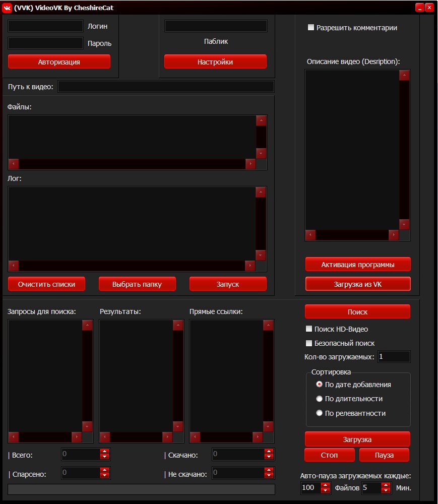Click Описание видео scroll-right arrow
This screenshot has width=438, height=504.
394,235
